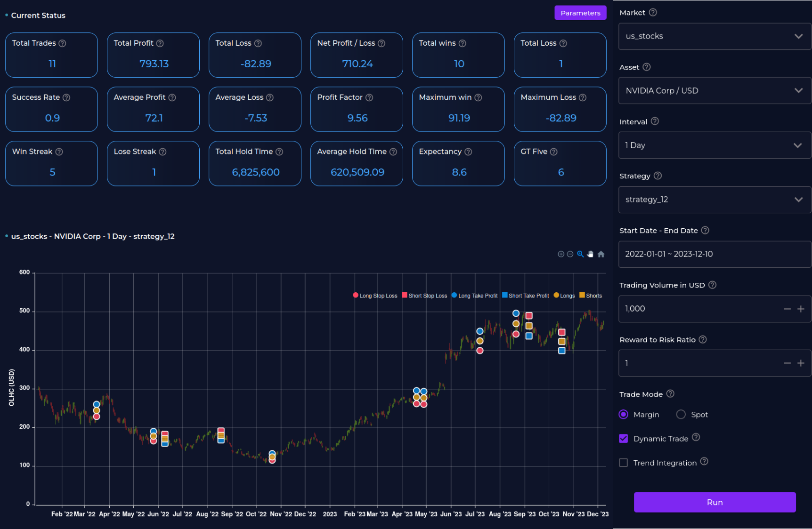Screen dimensions: 812x529
Task: Toggle Short Stop Loss legend series
Action: 424,296
